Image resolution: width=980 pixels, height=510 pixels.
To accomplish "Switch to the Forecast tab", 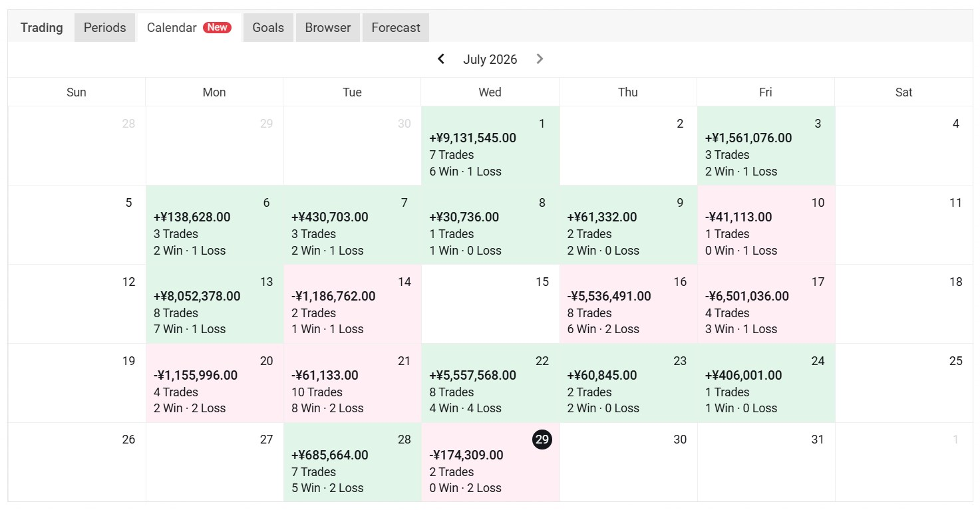I will point(396,27).
